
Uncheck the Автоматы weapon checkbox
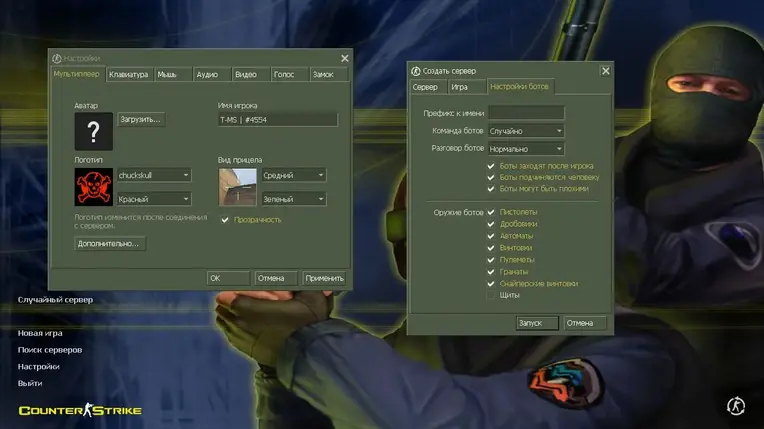click(491, 236)
